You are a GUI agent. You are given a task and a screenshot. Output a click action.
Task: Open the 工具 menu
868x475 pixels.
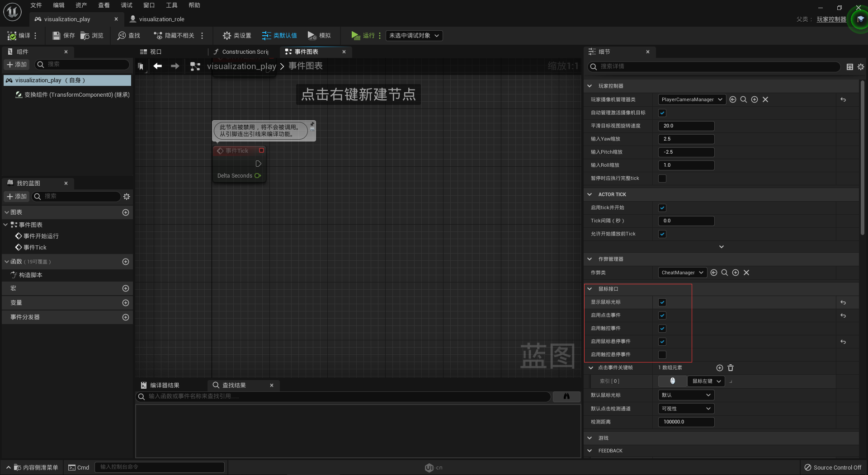pyautogui.click(x=171, y=5)
